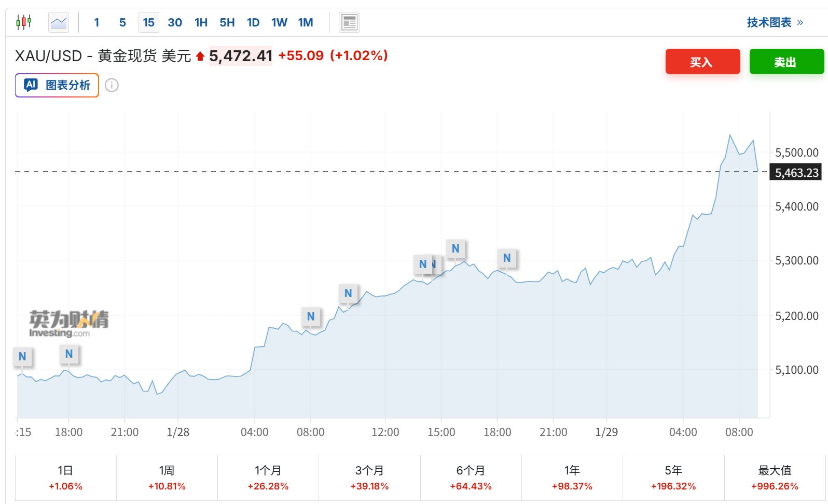Click the 5,463.23 current price label
The width and height of the screenshot is (828, 504).
796,173
